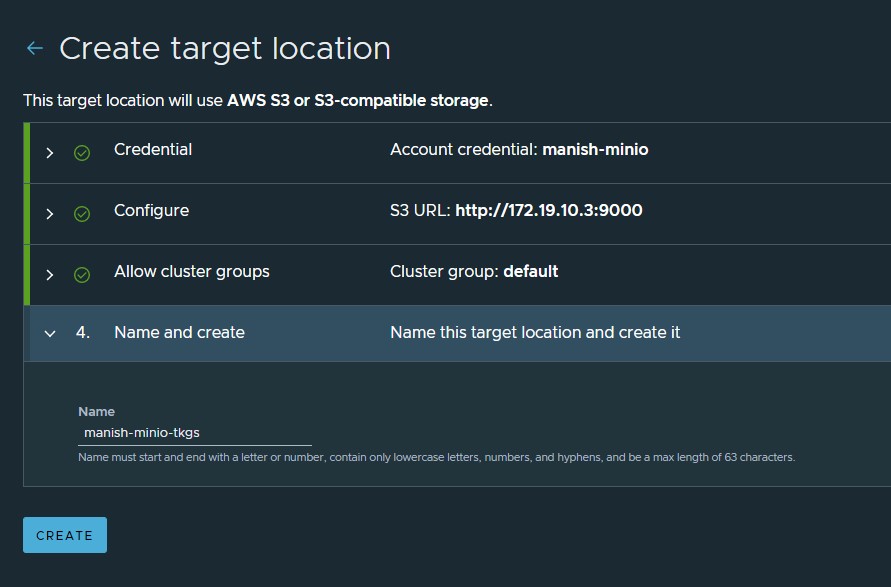This screenshot has height=587, width=891.
Task: Expand the Configure step chevron
Action: pos(50,214)
